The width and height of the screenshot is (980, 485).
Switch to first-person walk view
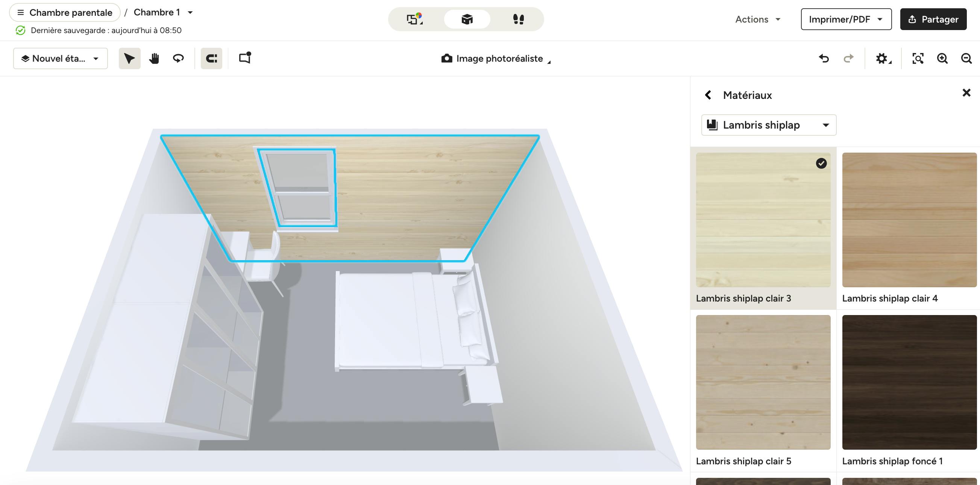click(x=519, y=19)
